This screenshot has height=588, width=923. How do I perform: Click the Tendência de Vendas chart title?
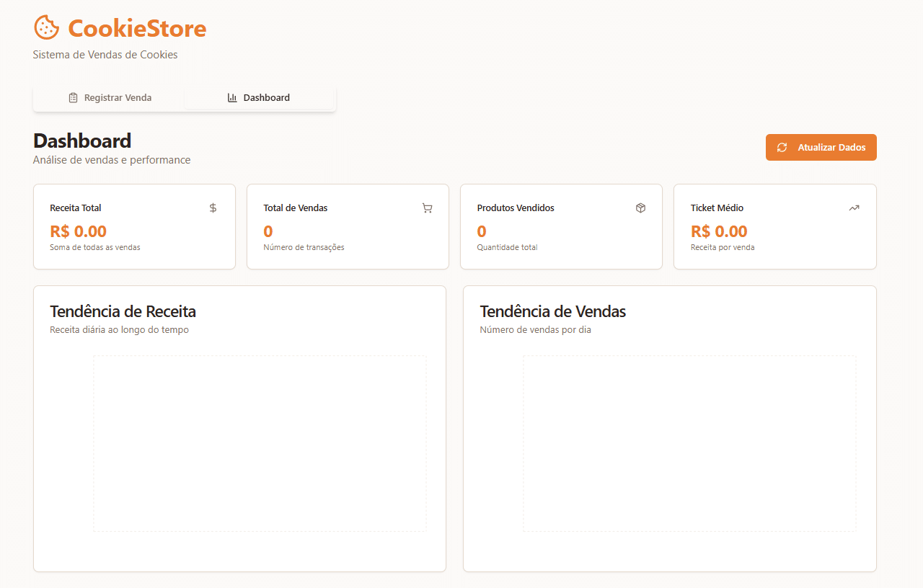coord(553,311)
